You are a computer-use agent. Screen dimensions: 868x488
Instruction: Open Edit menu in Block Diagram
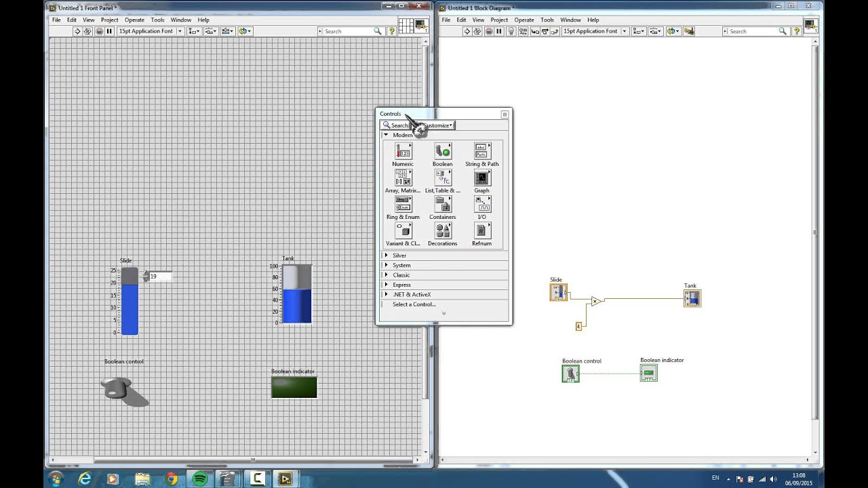click(461, 20)
